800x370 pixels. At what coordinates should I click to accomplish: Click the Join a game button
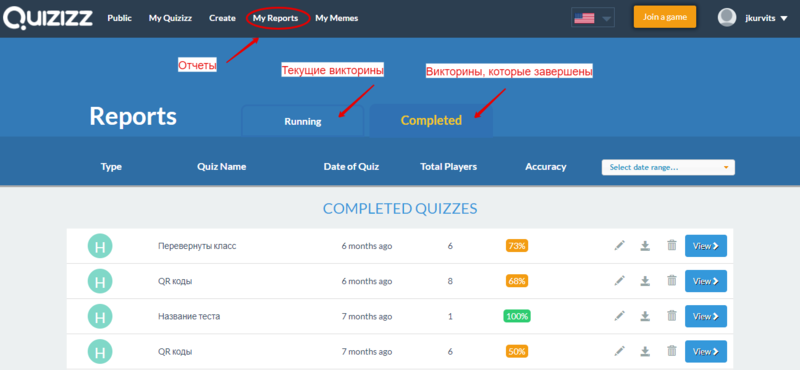coord(665,17)
